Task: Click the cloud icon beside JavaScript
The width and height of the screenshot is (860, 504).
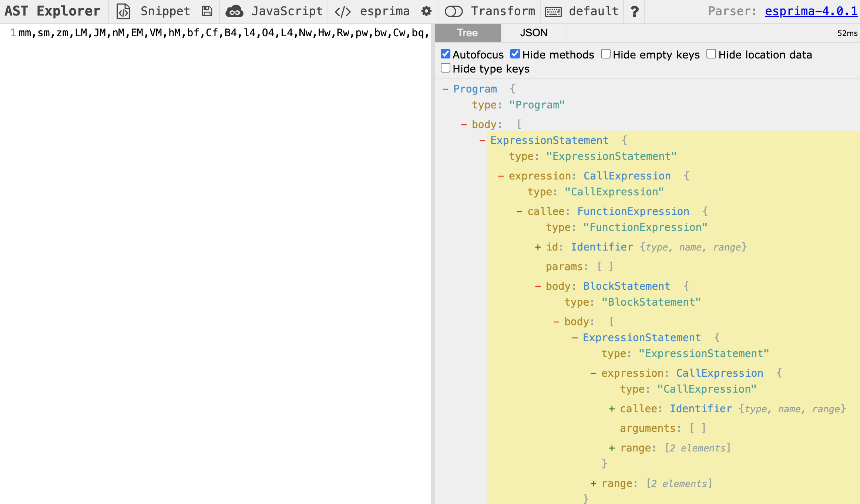Action: coord(234,11)
